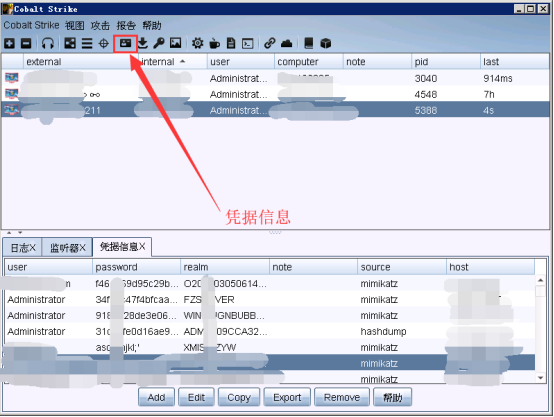Click the gear payload generator icon

click(x=198, y=43)
